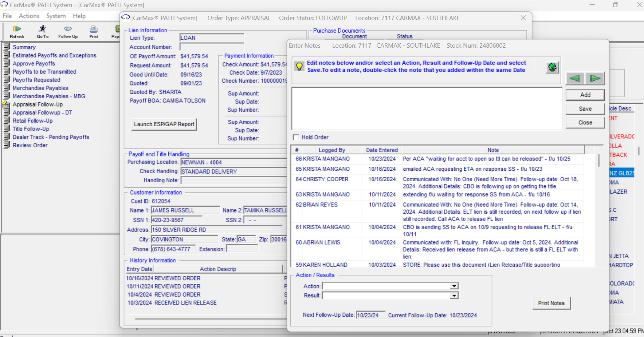Close the APPRAISAL order window with X
The width and height of the screenshot is (644, 337).
[523, 18]
